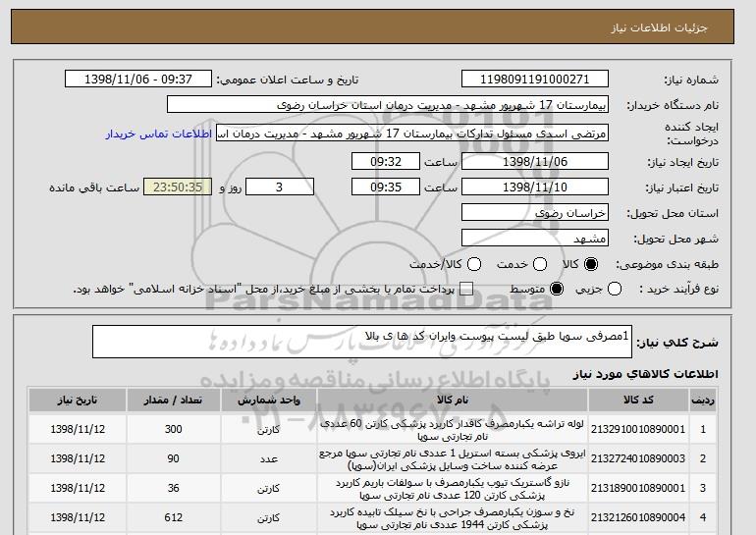Click the unit عدد in row 2
Viewport: 756px width, 535px height.
pos(269,458)
